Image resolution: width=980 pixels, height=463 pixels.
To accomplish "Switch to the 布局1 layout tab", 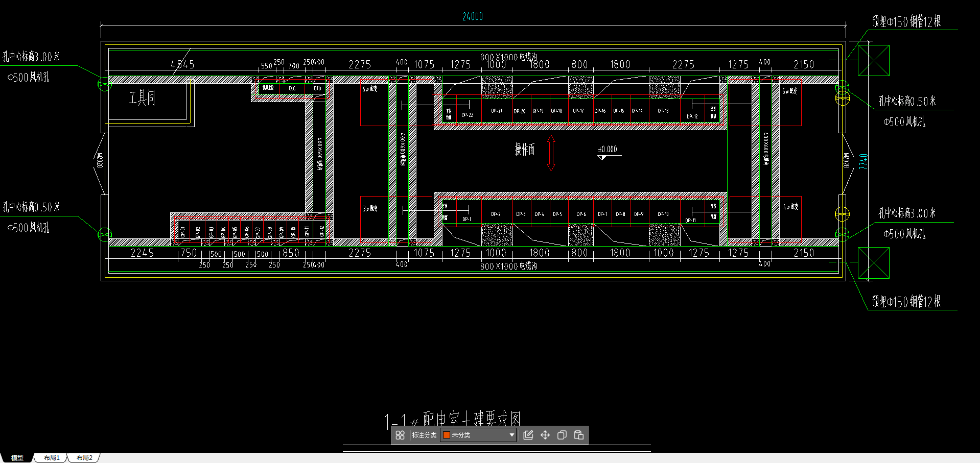I will point(52,458).
